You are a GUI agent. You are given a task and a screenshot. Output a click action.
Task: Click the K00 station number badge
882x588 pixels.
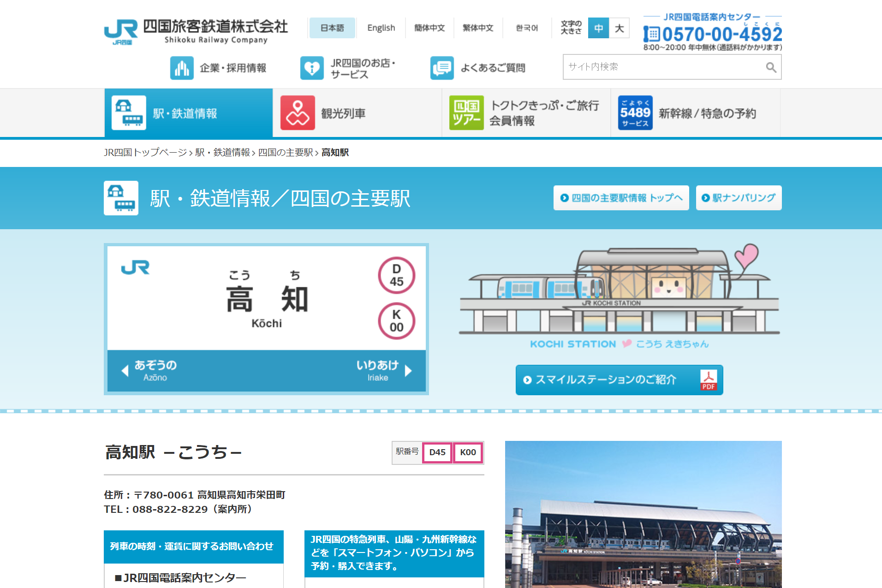coord(468,452)
